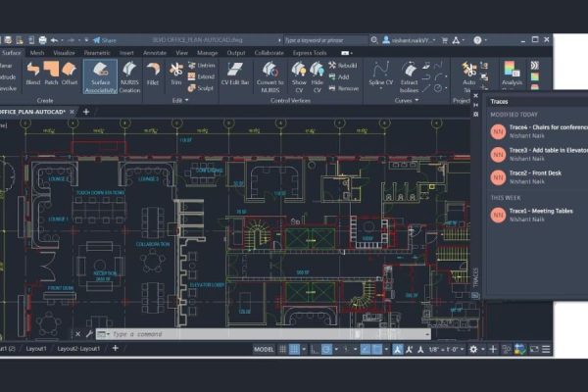This screenshot has height=392, width=588.
Task: Choose the Offset surface tool
Action: tap(70, 73)
